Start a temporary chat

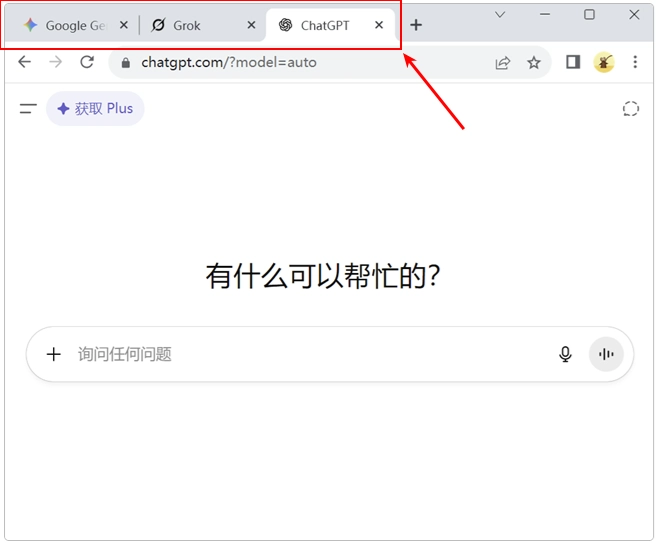631,109
